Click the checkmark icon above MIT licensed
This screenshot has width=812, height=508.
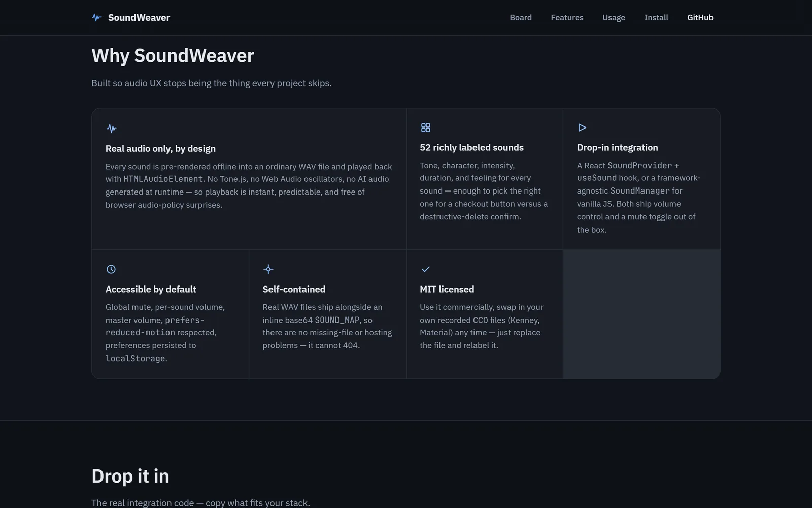[426, 269]
